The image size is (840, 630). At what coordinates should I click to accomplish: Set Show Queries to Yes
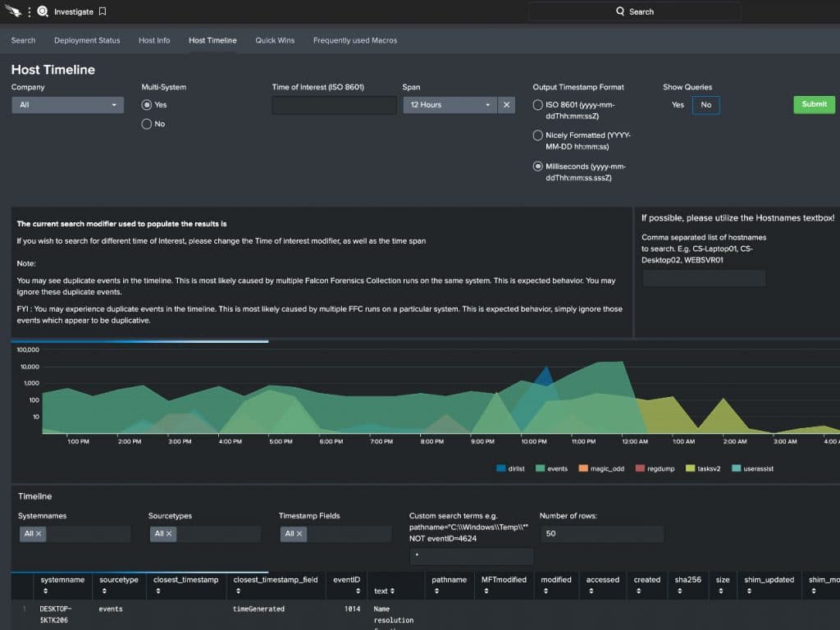click(678, 105)
